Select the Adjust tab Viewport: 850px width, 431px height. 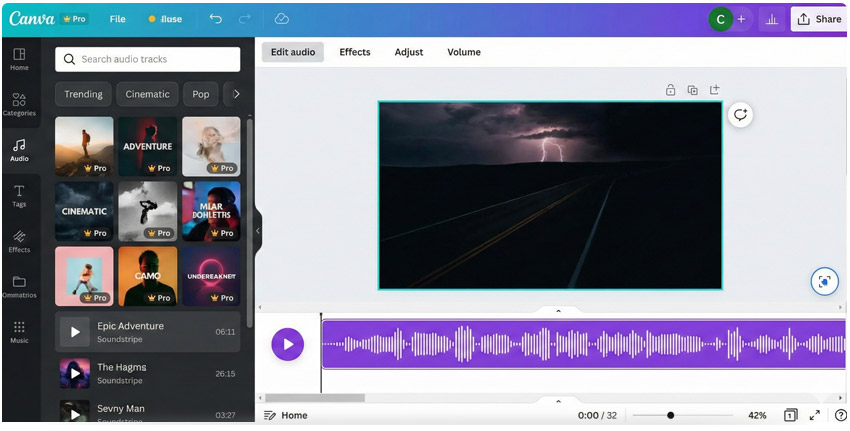point(409,52)
